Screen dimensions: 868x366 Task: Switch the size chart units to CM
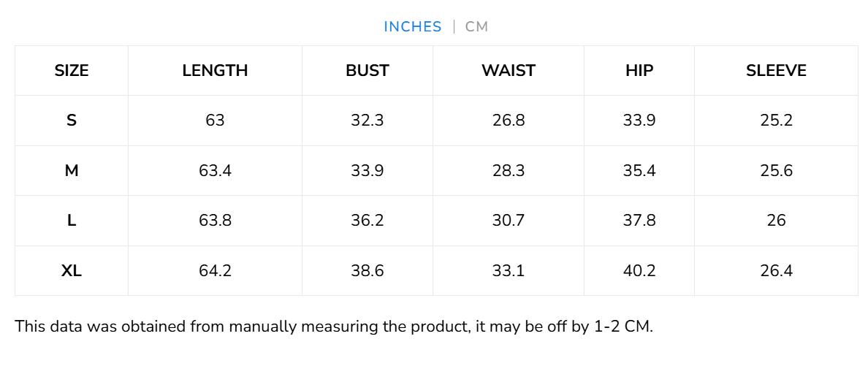point(476,27)
